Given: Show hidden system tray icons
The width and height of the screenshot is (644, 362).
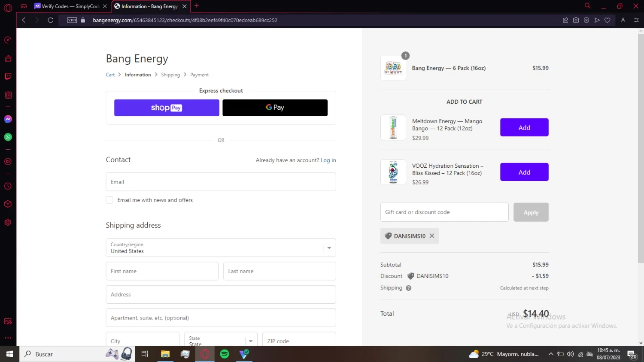Looking at the screenshot, I should 551,354.
